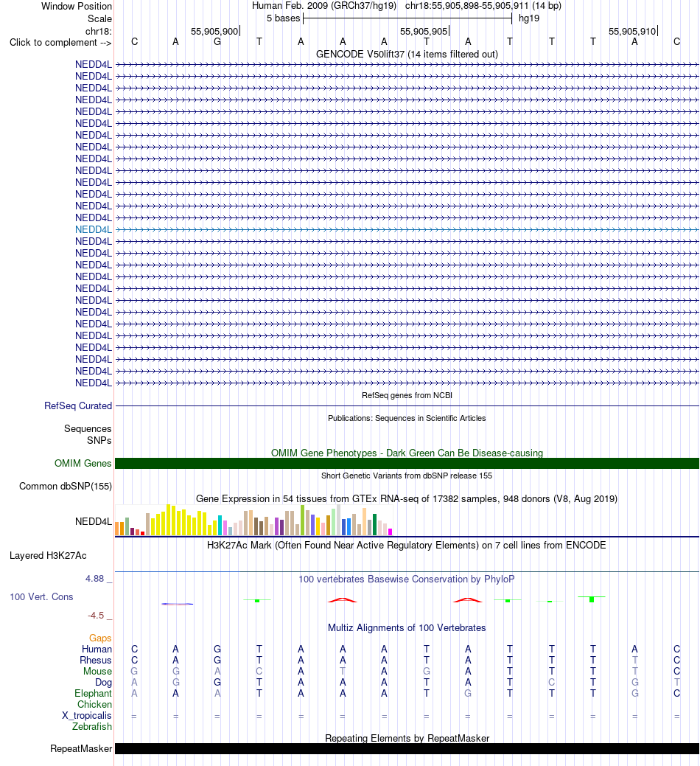Image resolution: width=700 pixels, height=766 pixels.
Task: Select the X_tropicalis alignment row label
Action: [87, 716]
